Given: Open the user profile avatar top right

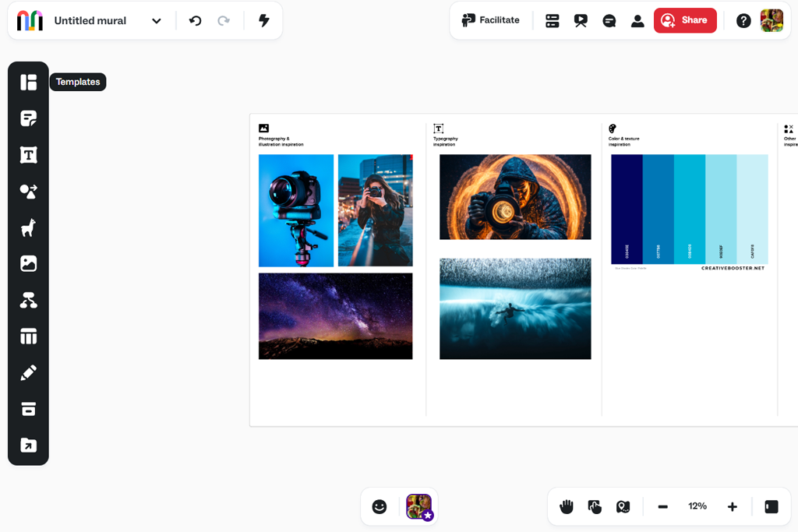Looking at the screenshot, I should coord(772,20).
